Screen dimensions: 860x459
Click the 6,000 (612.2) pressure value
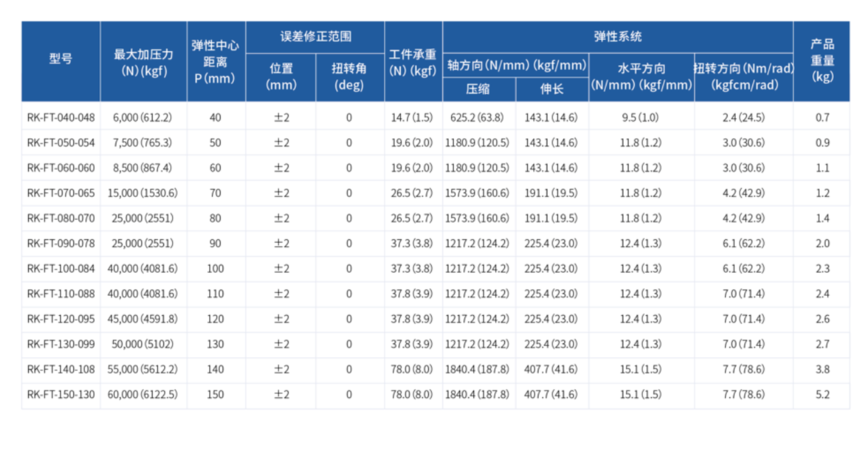coord(143,118)
